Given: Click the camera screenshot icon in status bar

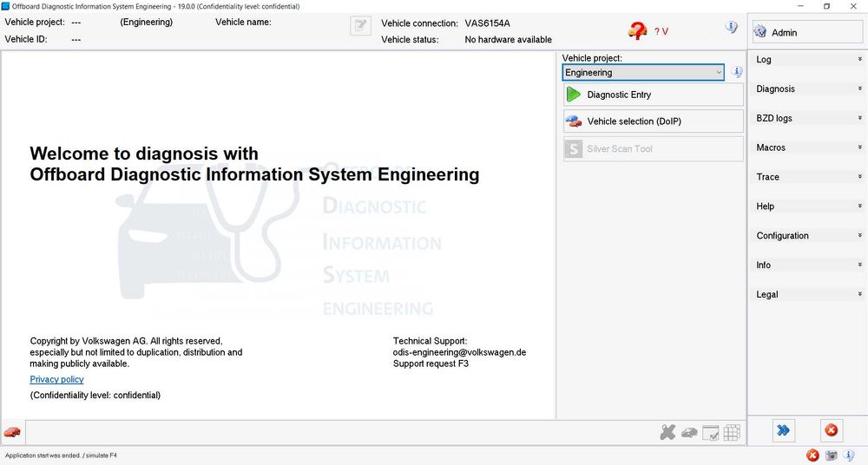Looking at the screenshot, I should point(832,455).
